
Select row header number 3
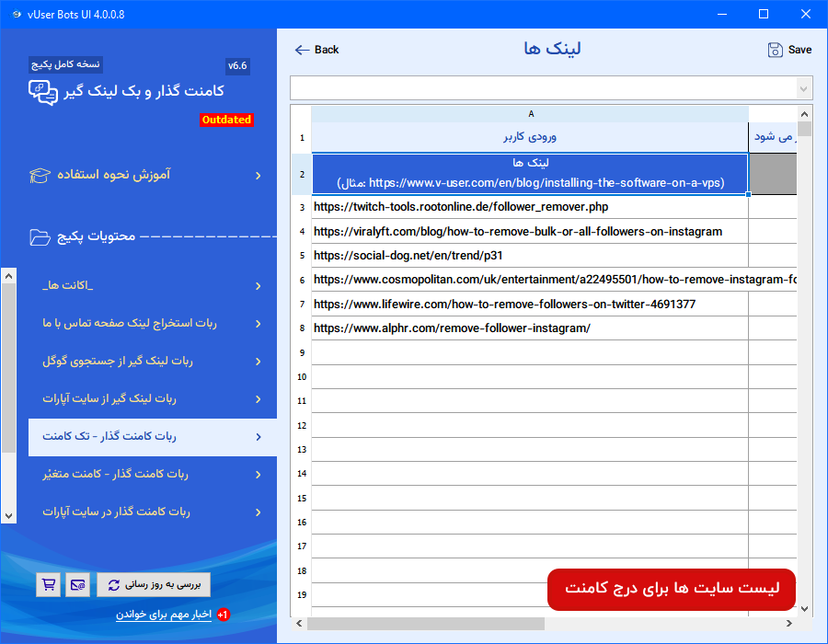click(x=302, y=207)
